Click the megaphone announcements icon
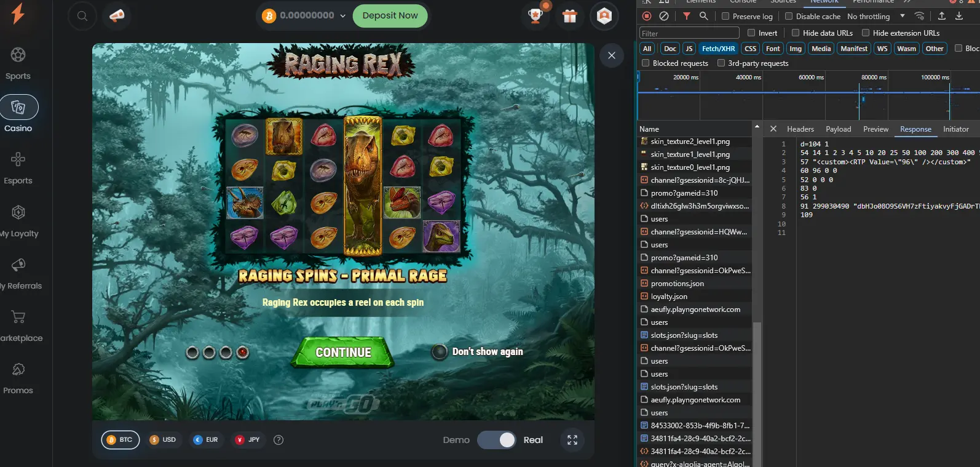Screen dimensions: 980x467 click(x=117, y=16)
